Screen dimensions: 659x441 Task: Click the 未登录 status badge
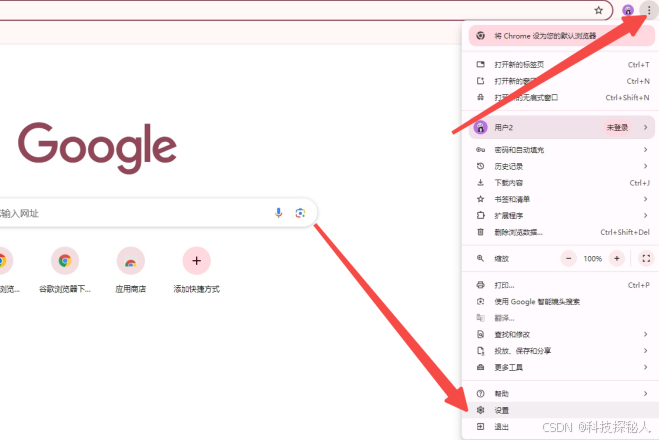tap(617, 127)
